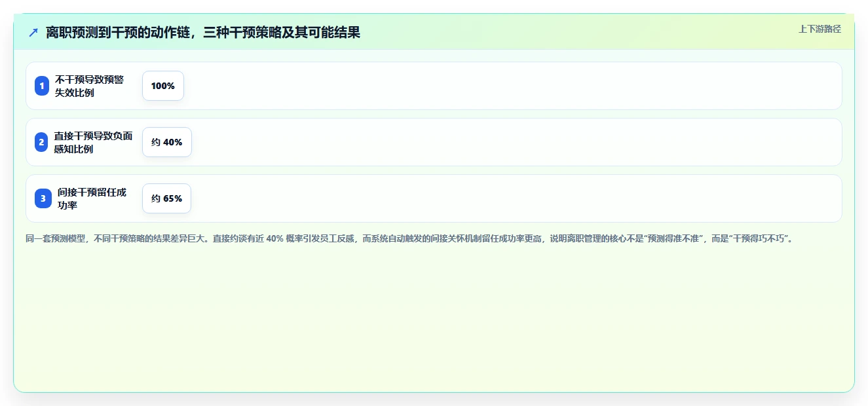Click step number badge 2

[x=42, y=142]
